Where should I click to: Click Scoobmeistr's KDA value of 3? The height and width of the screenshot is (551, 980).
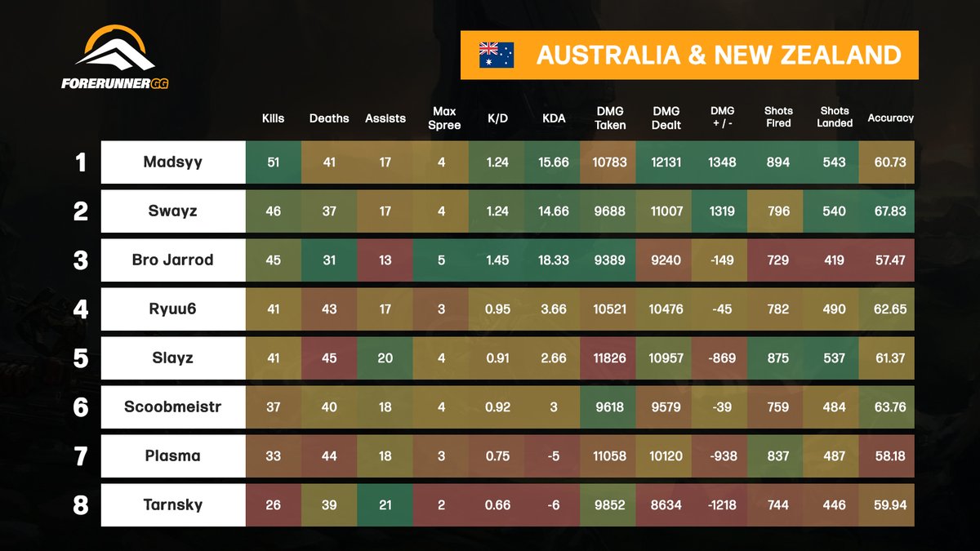pos(552,407)
